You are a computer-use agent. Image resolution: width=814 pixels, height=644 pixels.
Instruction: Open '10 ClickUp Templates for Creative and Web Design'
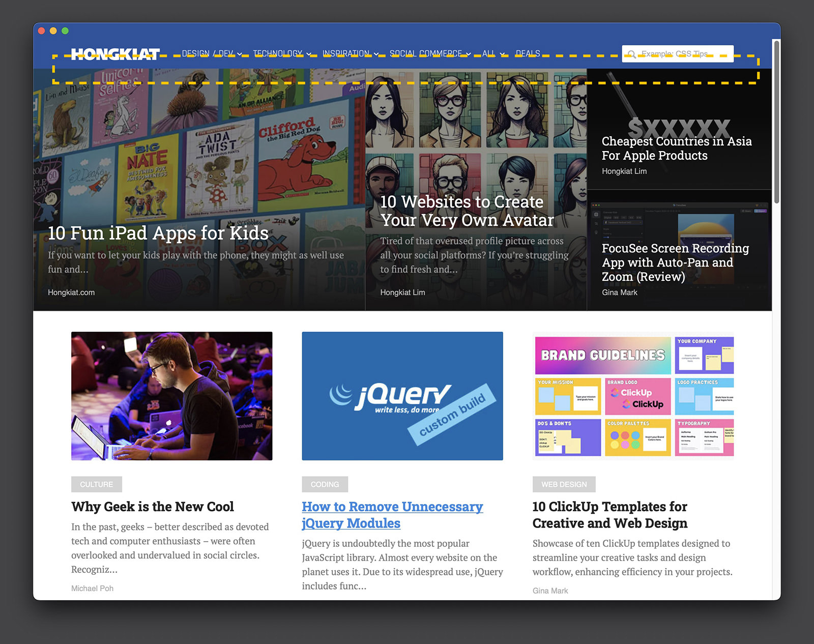tap(610, 515)
